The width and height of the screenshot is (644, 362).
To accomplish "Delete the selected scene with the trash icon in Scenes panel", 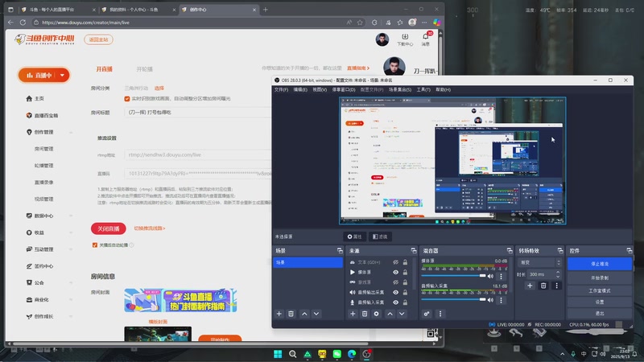I will (x=291, y=314).
